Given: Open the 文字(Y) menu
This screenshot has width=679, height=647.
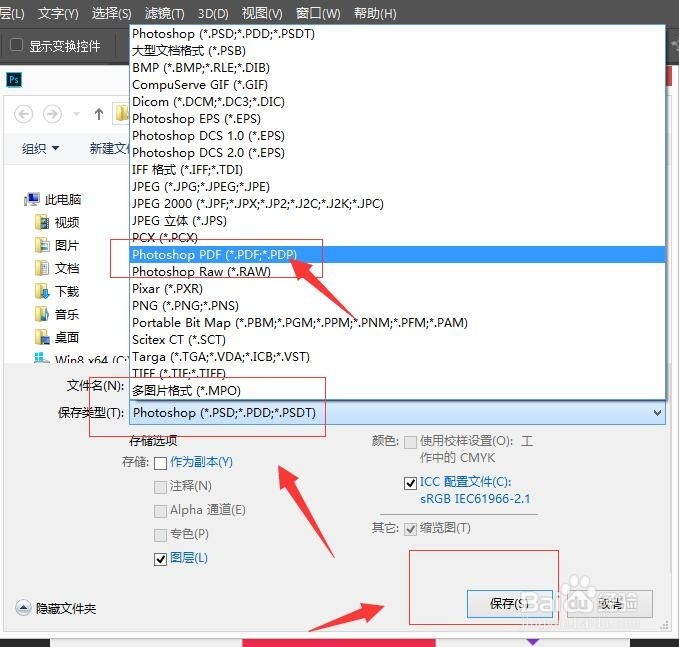Looking at the screenshot, I should [x=58, y=13].
